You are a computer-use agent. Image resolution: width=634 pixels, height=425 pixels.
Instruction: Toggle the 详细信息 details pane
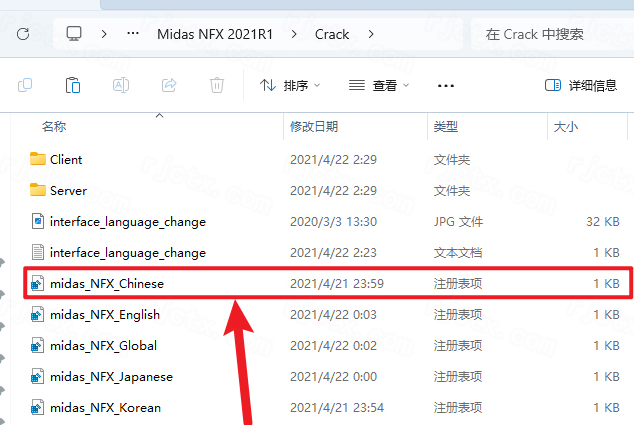581,85
